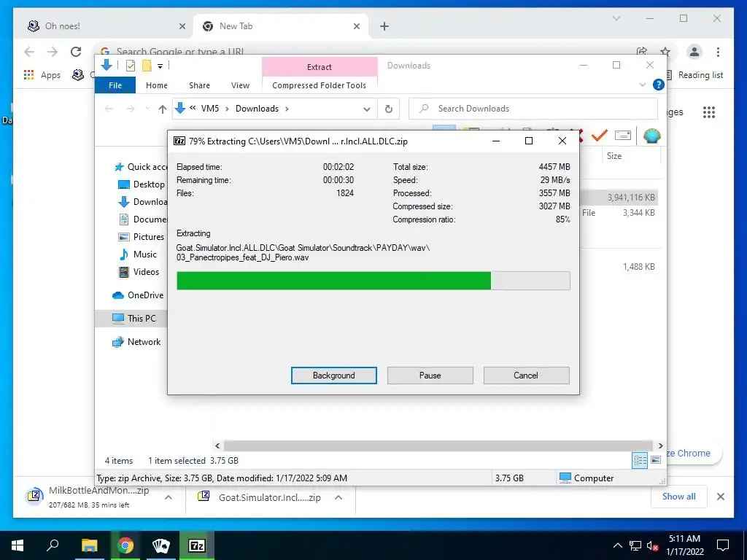Click Downloads breadcrumb in address bar

pos(257,109)
